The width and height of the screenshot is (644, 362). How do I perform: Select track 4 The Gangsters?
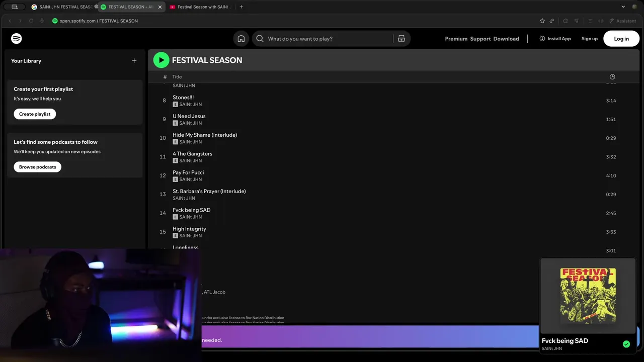tap(192, 154)
